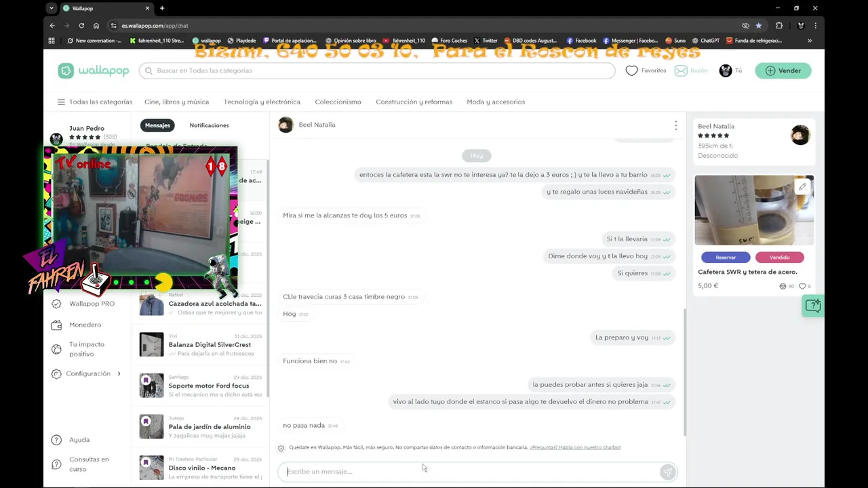
Task: Open Foro Coches bookmark
Action: pos(449,41)
